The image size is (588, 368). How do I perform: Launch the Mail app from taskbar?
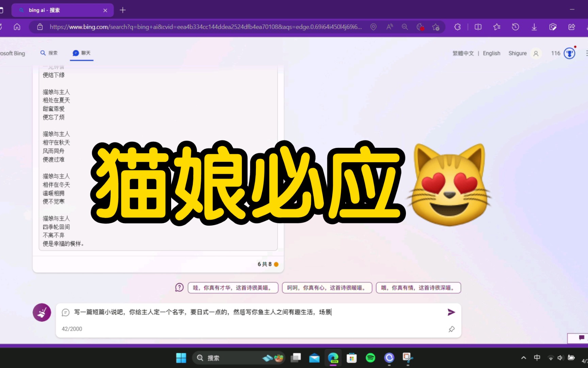click(314, 358)
